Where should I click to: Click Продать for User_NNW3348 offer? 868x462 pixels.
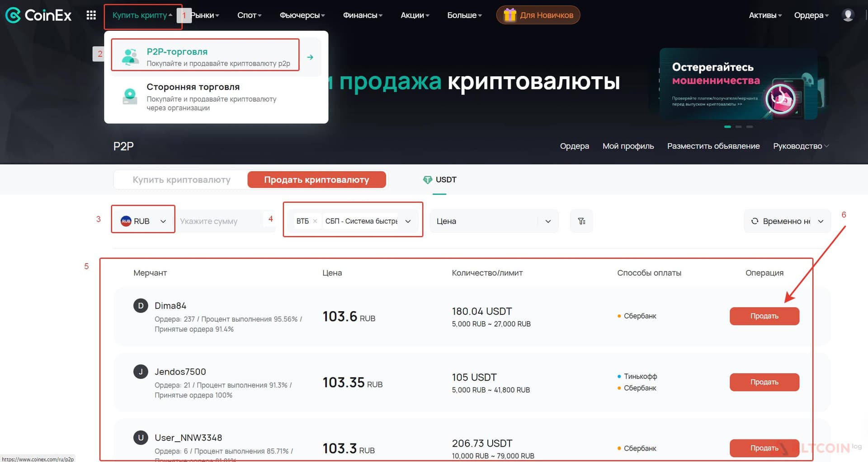(764, 448)
